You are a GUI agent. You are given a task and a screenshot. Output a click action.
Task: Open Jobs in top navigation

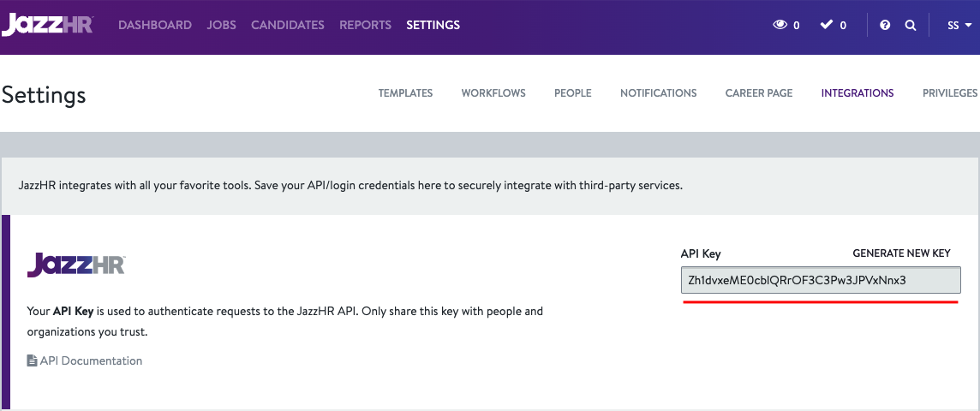pos(222,25)
